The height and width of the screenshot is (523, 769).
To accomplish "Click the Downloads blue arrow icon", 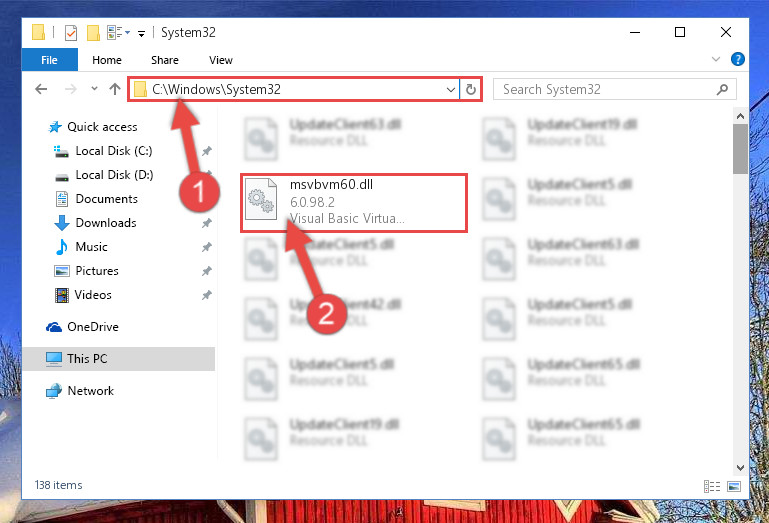I will pos(62,223).
